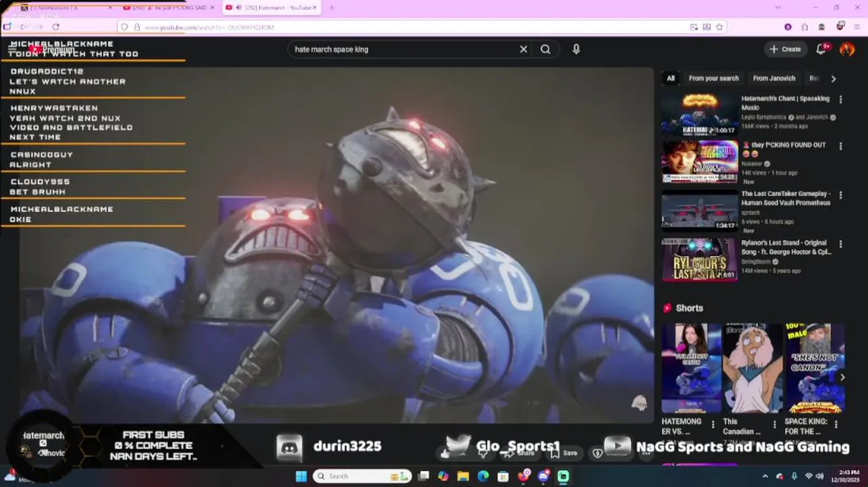Select the 'From Janovich' chip

(x=773, y=78)
